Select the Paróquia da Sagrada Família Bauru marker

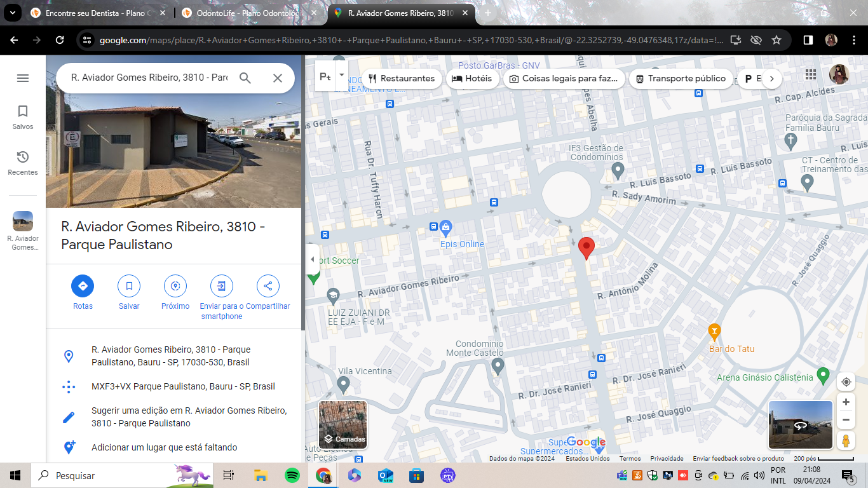click(x=790, y=140)
